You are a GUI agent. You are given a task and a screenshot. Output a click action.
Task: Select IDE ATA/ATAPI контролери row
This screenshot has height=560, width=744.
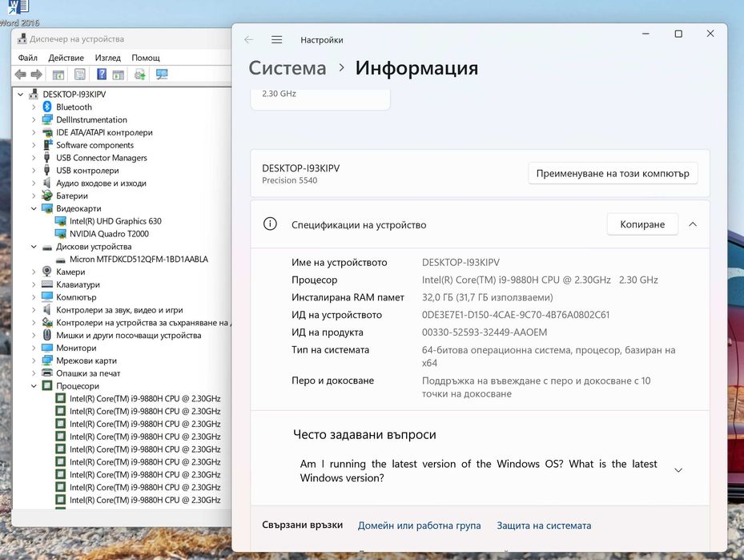pyautogui.click(x=104, y=132)
